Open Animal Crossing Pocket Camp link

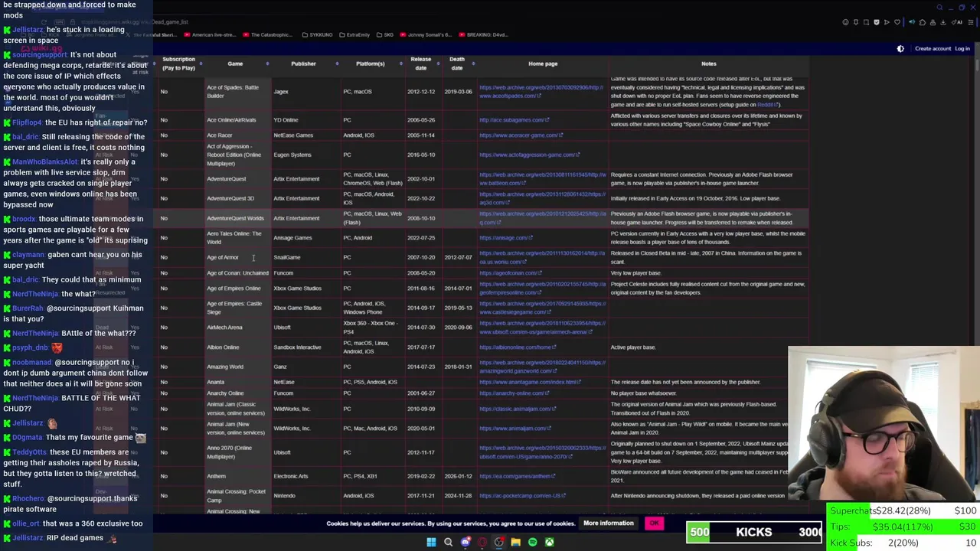coord(522,496)
